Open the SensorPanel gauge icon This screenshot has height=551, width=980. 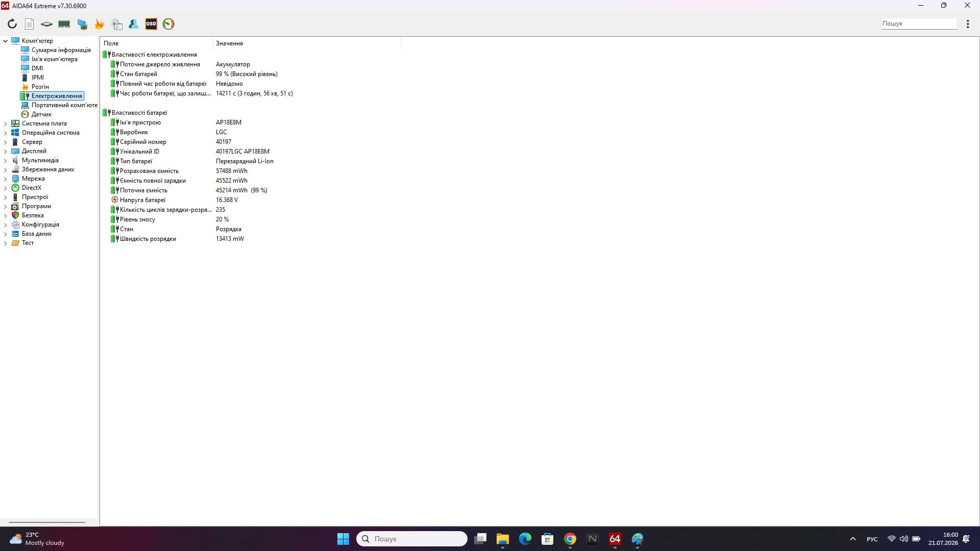pos(168,24)
